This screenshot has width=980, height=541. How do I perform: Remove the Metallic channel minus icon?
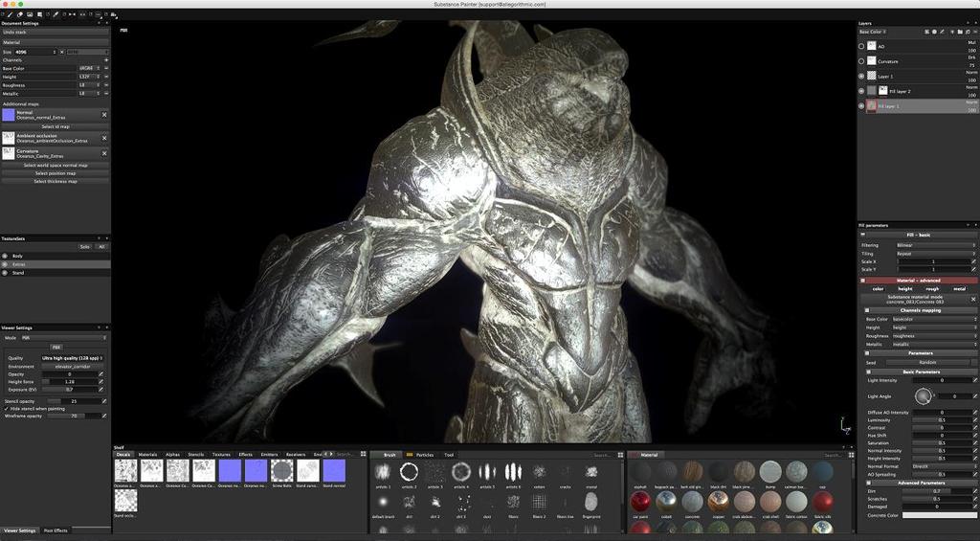point(105,93)
